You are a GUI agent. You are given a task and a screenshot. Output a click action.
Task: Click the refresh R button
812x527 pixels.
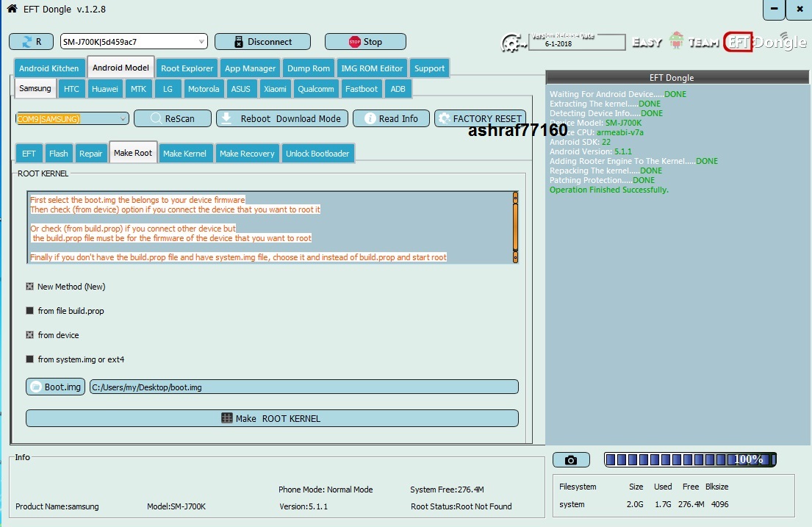coord(31,41)
